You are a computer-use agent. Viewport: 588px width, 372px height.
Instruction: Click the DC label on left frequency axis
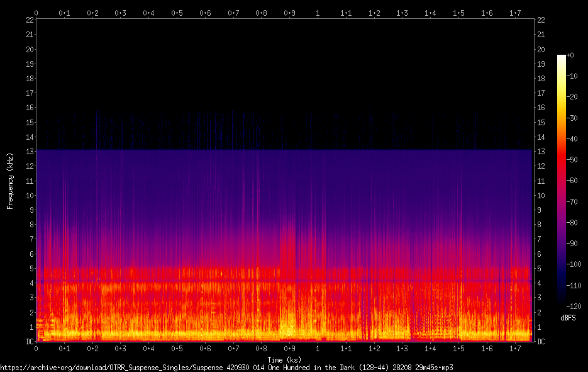click(30, 341)
